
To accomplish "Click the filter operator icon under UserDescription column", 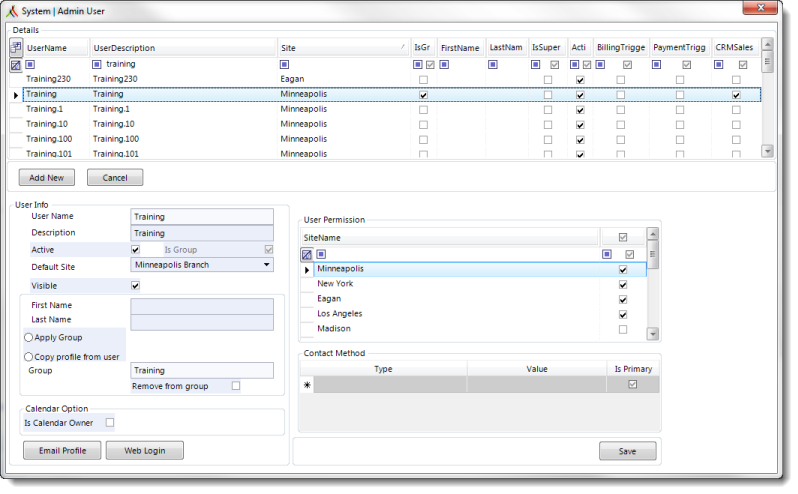I will [97, 64].
